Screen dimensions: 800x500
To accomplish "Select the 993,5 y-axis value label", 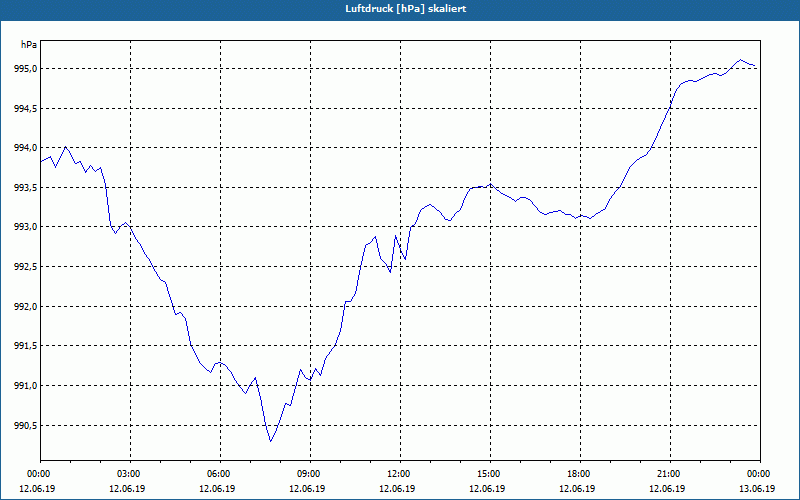I will 26,187.
